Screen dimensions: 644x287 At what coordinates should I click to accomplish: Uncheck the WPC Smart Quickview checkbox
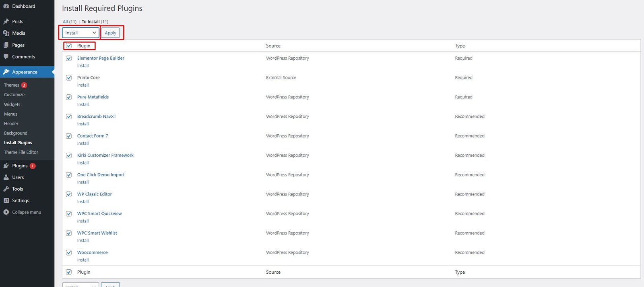(69, 214)
